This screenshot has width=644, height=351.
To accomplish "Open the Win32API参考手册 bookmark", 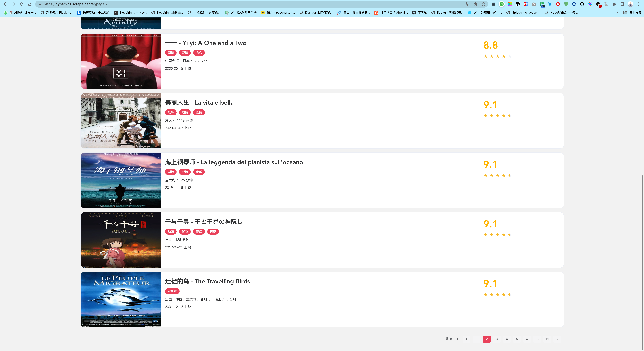I will (x=241, y=12).
